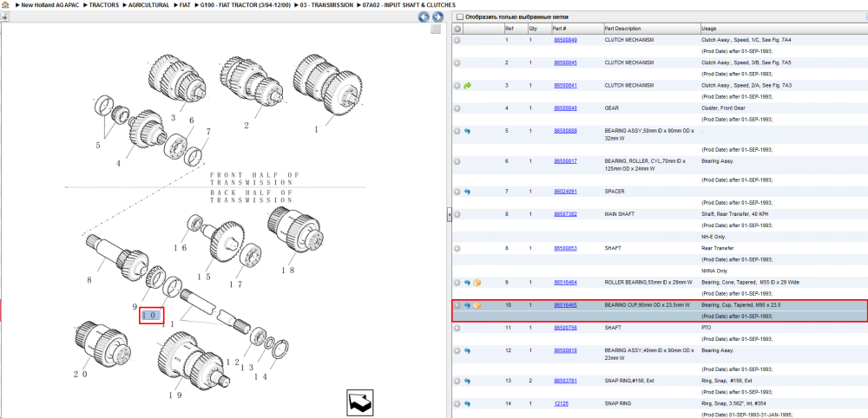The width and height of the screenshot is (868, 418).
Task: Click the pin icon above the diagram
Action: 4,16
